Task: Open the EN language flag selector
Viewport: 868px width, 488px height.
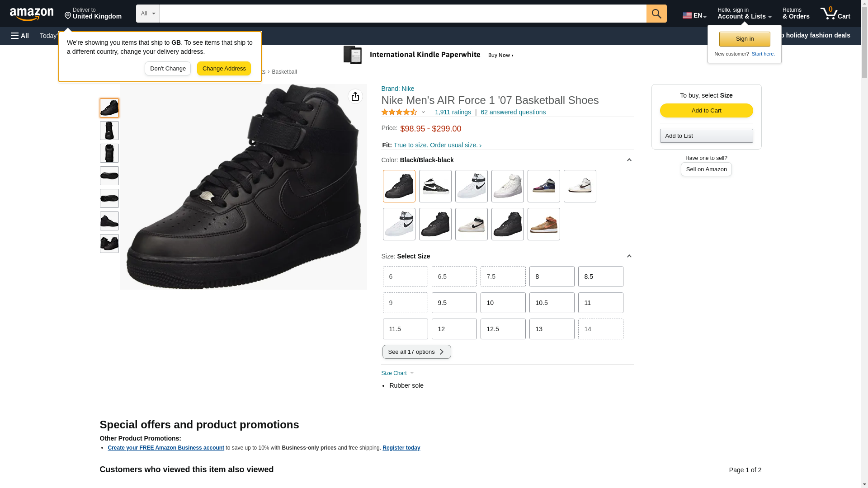Action: (x=694, y=15)
